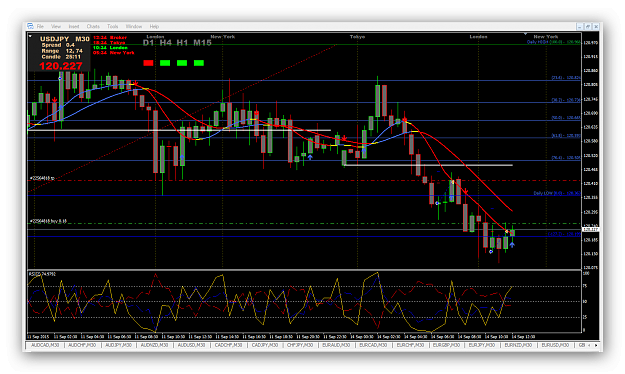Viewport: 625px width, 374px height.
Task: Open the Tools menu
Action: tap(112, 26)
